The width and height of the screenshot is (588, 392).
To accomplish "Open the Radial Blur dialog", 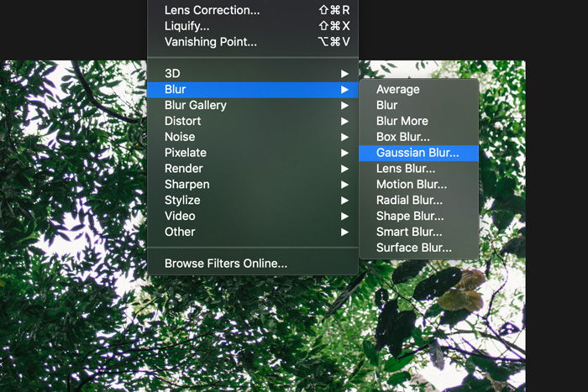I will (x=418, y=200).
